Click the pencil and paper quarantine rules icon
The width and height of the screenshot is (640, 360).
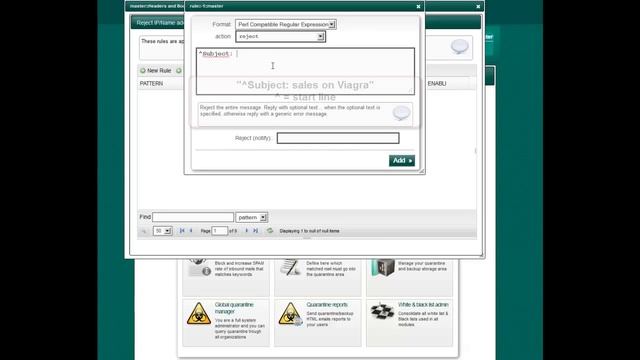point(291,268)
